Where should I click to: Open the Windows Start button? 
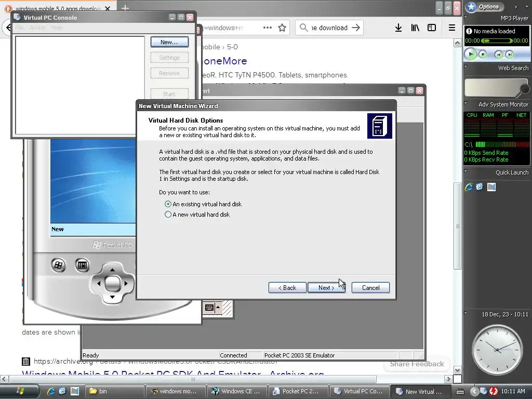click(x=20, y=391)
